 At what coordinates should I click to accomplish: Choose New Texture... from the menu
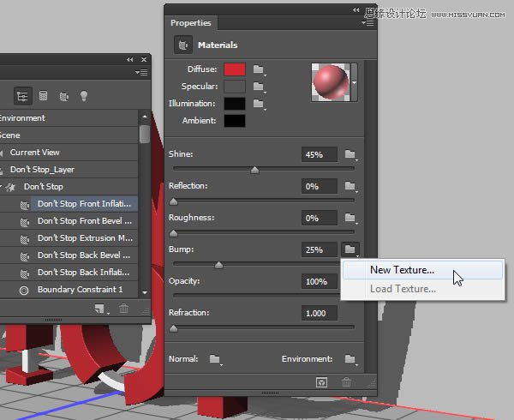tap(422, 270)
